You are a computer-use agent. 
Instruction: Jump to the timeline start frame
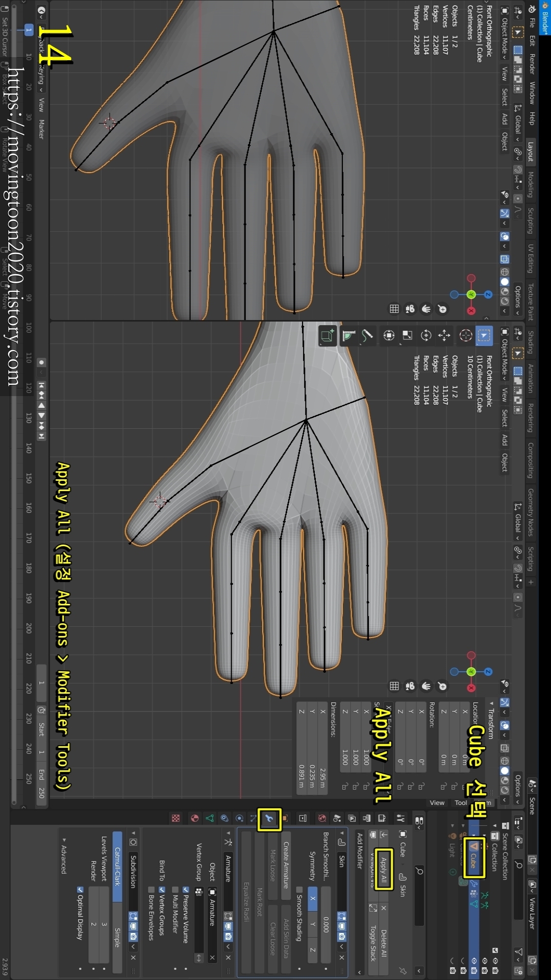[x=41, y=385]
